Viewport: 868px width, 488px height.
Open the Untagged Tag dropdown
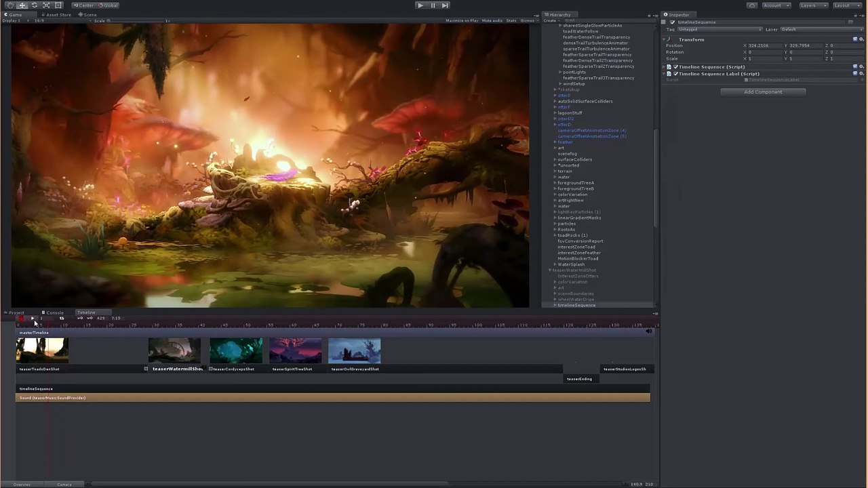coord(719,29)
